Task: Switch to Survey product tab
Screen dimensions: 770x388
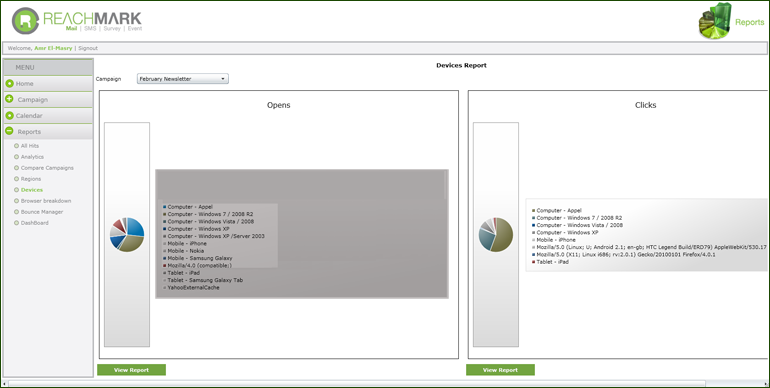Action: pyautogui.click(x=112, y=28)
